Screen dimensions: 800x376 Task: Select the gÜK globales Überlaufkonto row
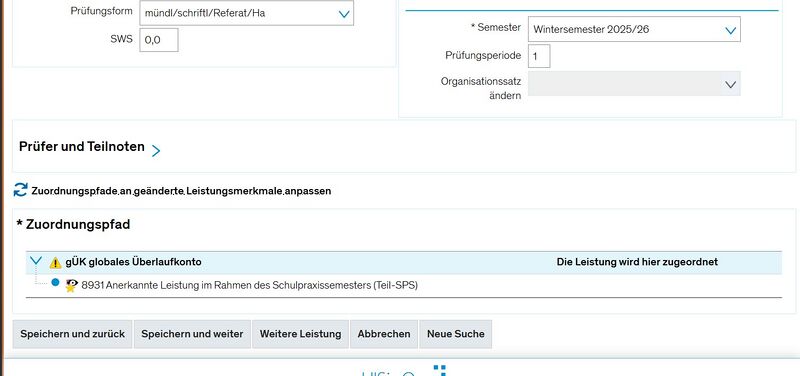tap(404, 262)
